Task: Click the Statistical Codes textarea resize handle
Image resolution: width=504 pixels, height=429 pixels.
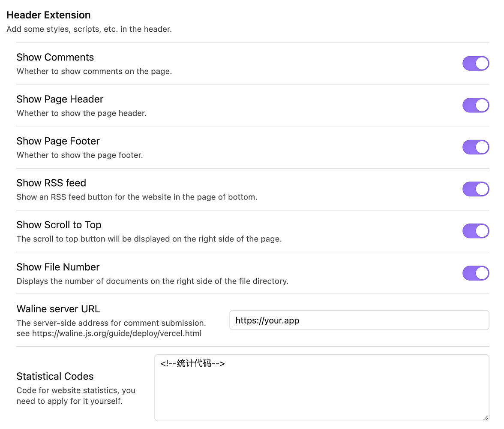Action: click(486, 418)
